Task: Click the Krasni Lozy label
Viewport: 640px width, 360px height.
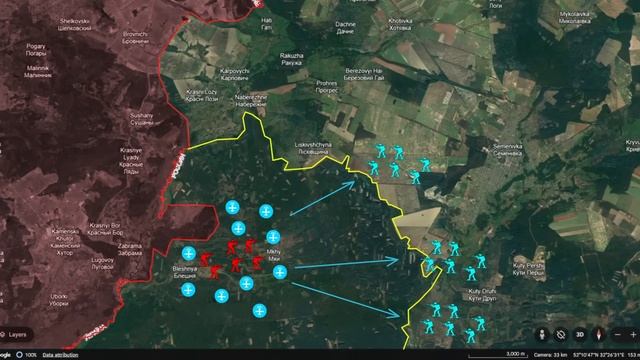Action: click(x=201, y=96)
